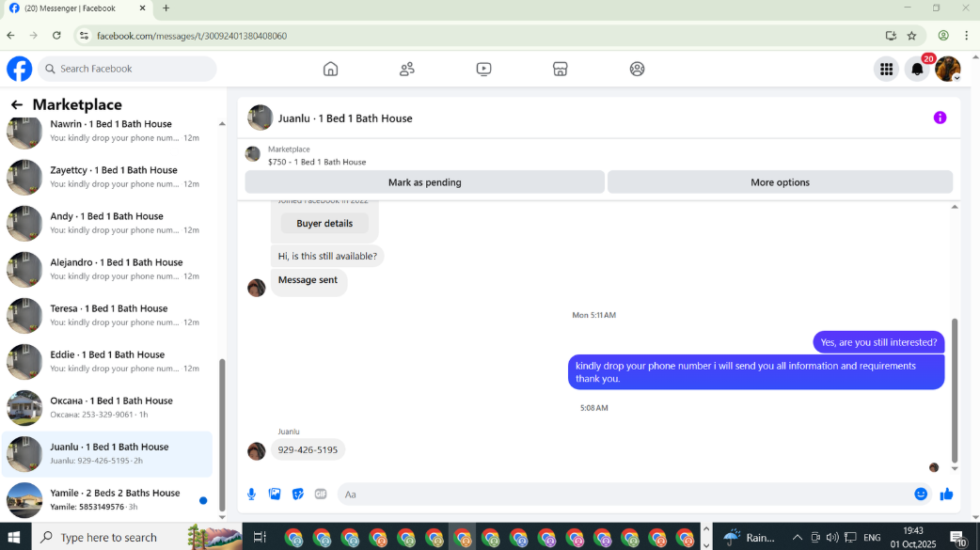Viewport: 980px width, 550px height.
Task: Open Alejandro 1 Bed 1 Bath House chat
Action: pyautogui.click(x=107, y=270)
